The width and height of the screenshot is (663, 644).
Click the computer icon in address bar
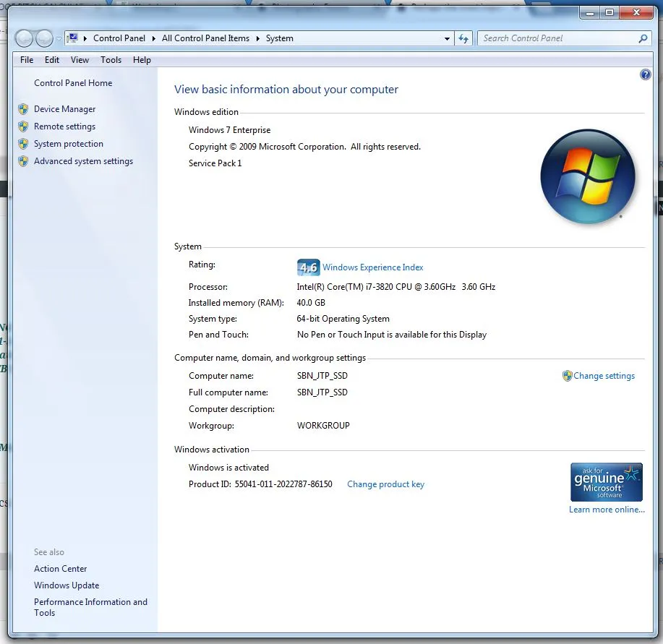[73, 38]
